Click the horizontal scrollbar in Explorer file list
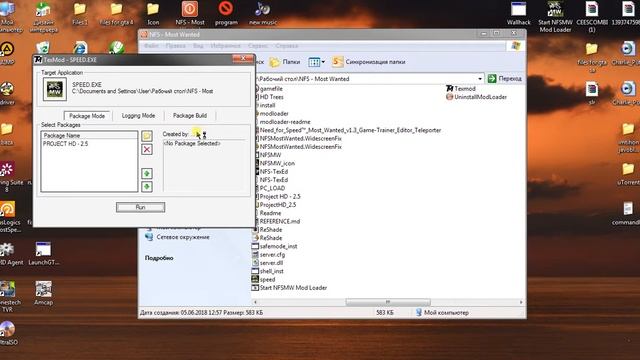The image size is (640, 360). (387, 302)
